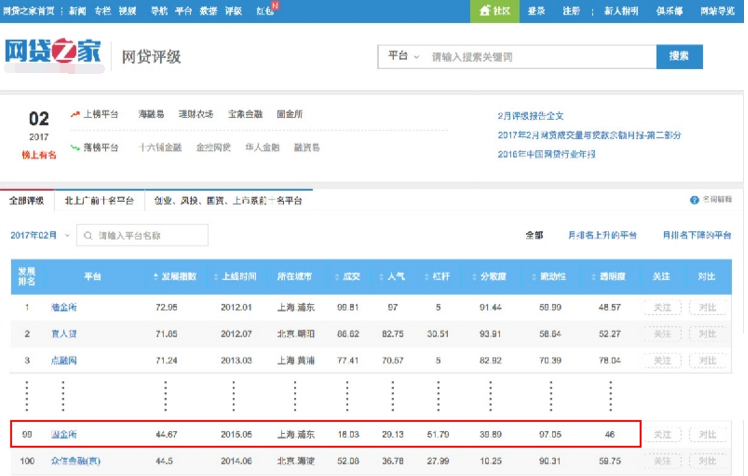Click the 登录 link

tap(537, 10)
